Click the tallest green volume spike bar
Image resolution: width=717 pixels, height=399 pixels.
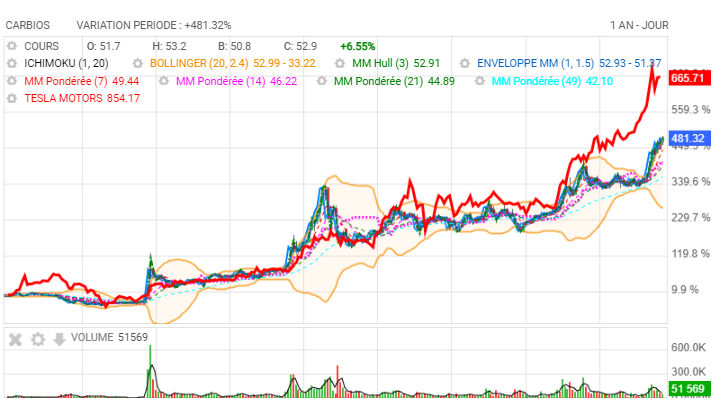pyautogui.click(x=150, y=370)
